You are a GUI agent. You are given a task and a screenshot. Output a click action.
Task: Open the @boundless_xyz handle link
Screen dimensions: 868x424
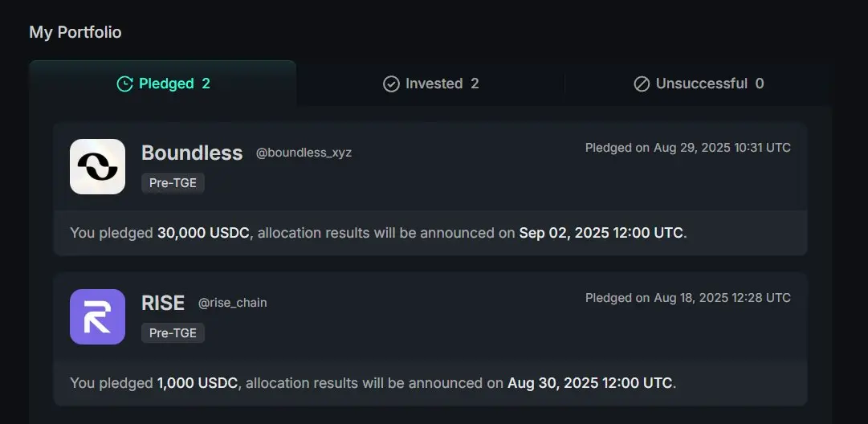click(304, 153)
